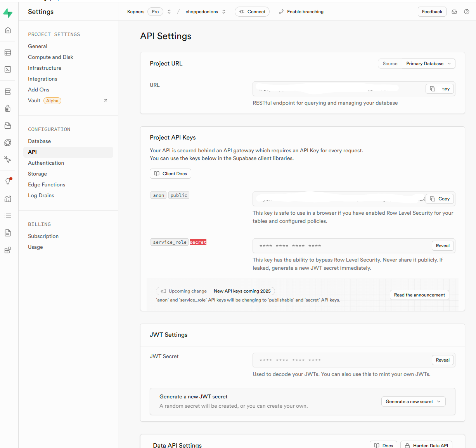Viewport: 476px width, 448px height.
Task: Copy the anon public key
Action: click(x=440, y=199)
